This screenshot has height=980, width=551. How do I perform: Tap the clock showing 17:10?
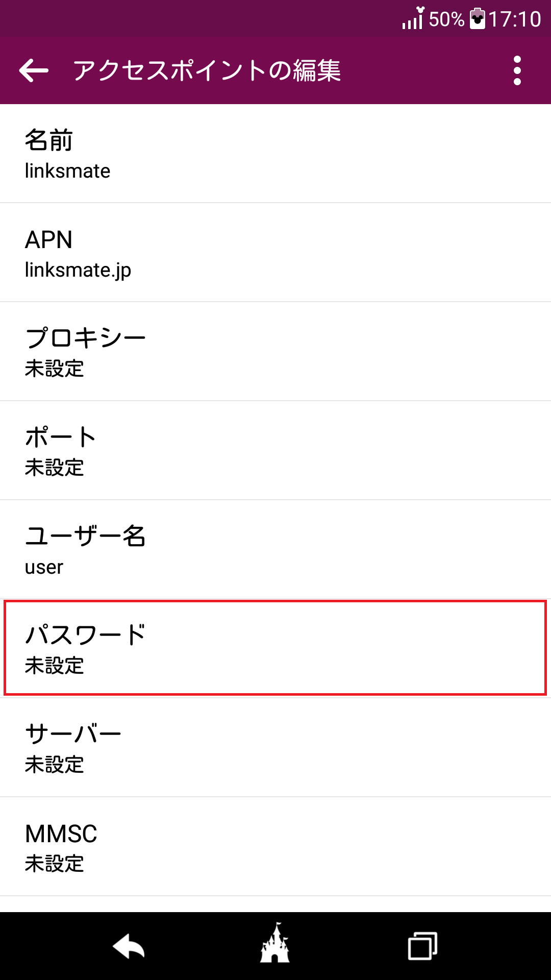pos(514,19)
